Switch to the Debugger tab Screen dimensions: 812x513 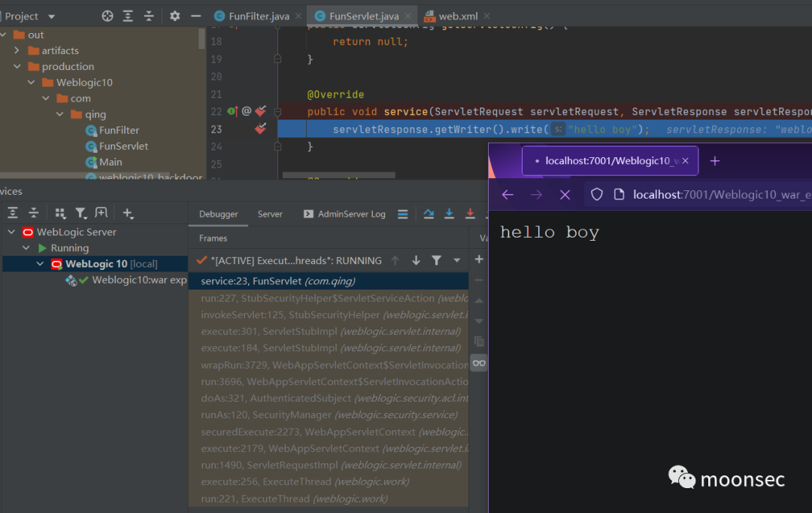219,214
